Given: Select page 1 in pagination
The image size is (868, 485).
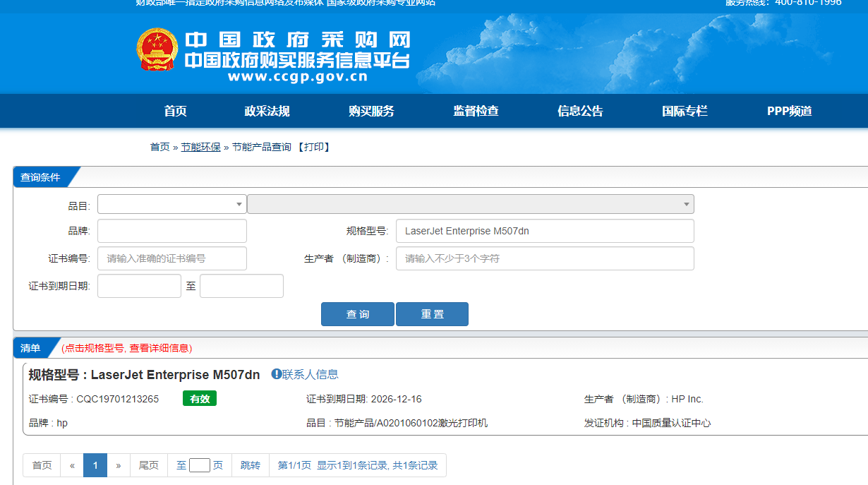Looking at the screenshot, I should coord(95,465).
